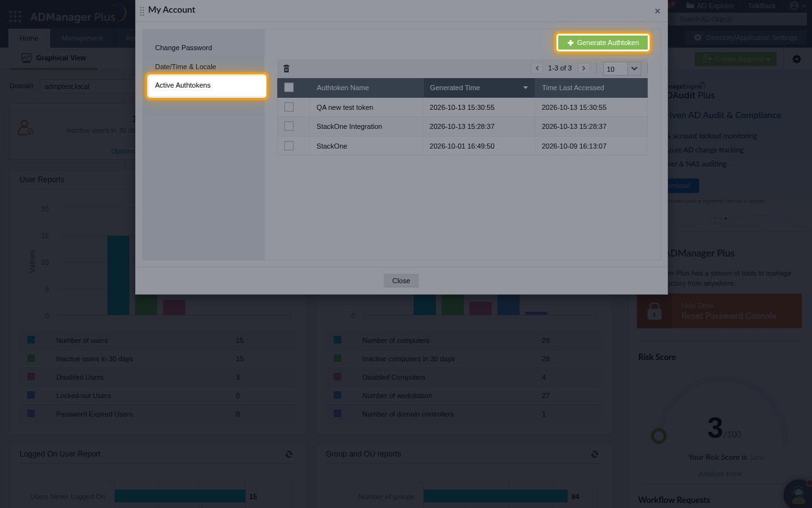
Task: Go to the previous authtoken page
Action: [537, 68]
